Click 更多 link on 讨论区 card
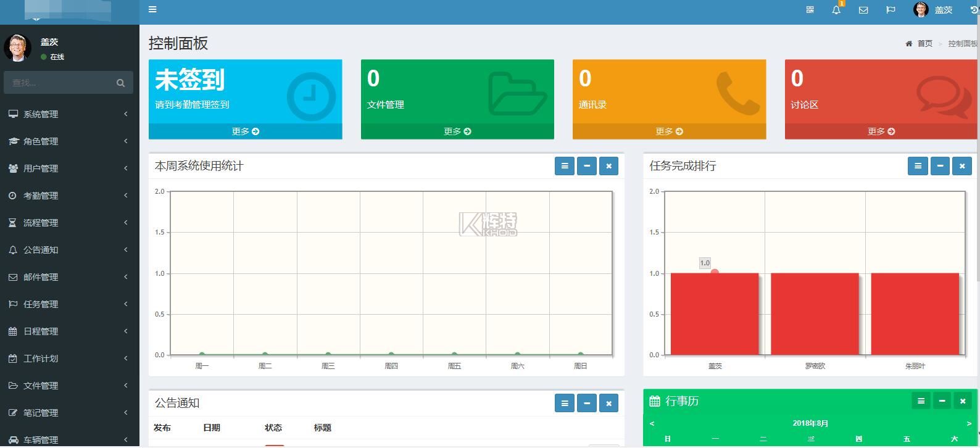Screen dimensions: 980x448 coord(881,131)
